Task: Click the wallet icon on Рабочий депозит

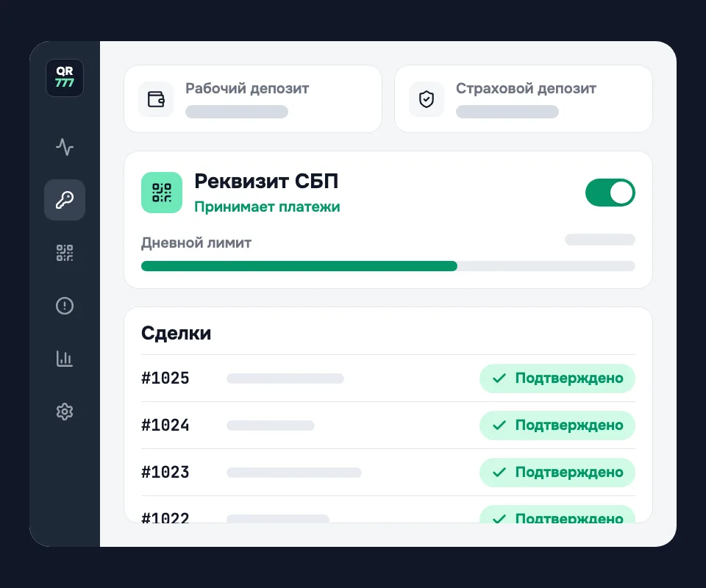Action: coord(156,99)
